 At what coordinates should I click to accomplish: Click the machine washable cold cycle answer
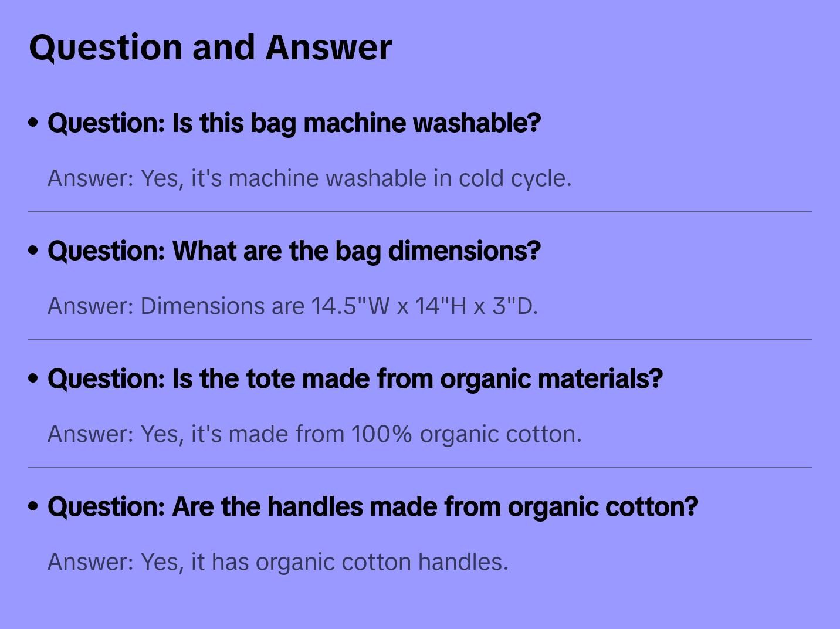309,178
